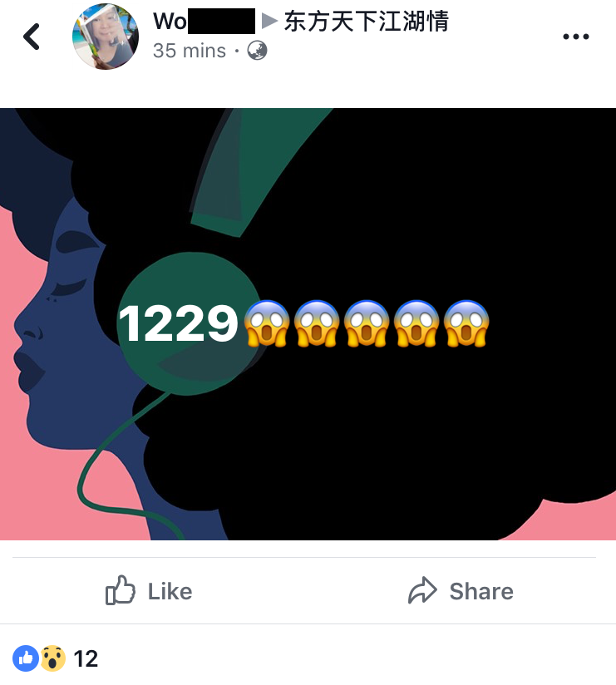Go back using the left chevron arrow
Image resolution: width=616 pixels, height=685 pixels.
(32, 37)
